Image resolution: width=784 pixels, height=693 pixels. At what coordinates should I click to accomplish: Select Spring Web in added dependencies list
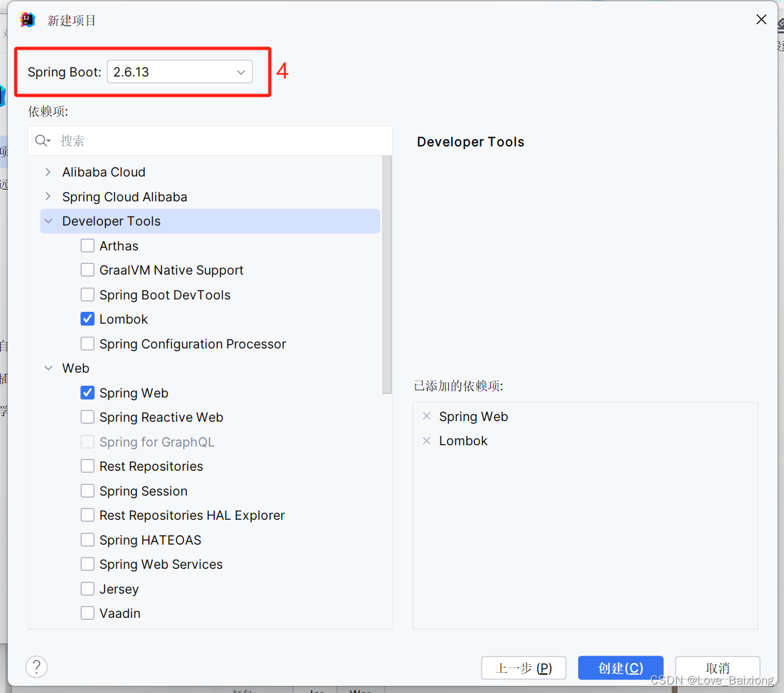pos(474,416)
